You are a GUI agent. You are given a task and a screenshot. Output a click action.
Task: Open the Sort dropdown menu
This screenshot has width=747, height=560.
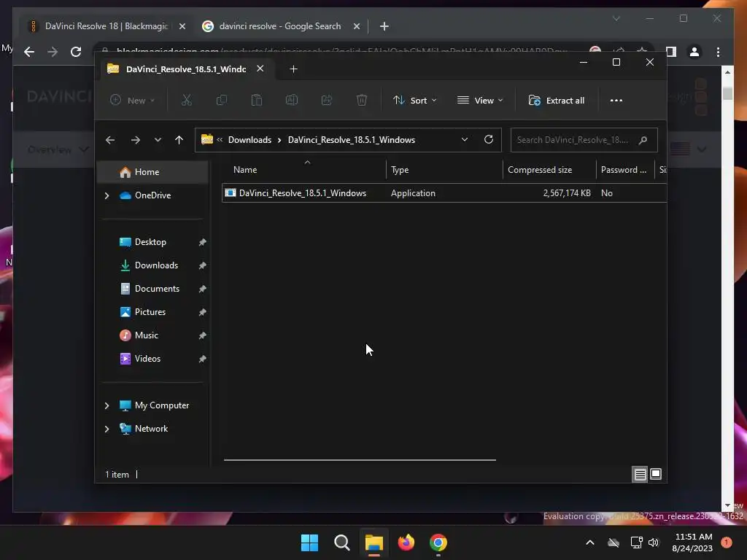click(x=414, y=100)
